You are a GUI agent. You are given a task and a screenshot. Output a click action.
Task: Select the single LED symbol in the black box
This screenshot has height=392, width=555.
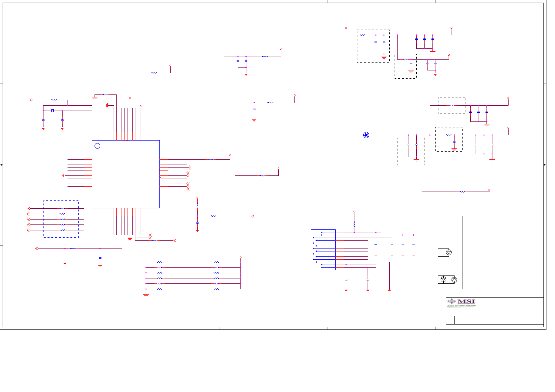(448, 252)
